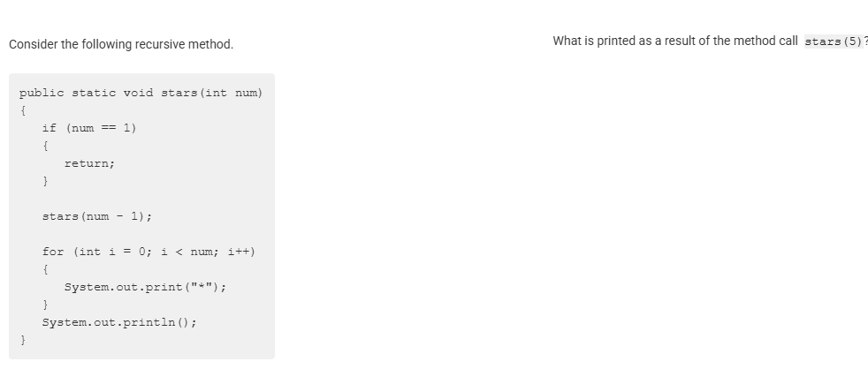
Task: Click the "if (num == 1)" line
Action: click(88, 127)
